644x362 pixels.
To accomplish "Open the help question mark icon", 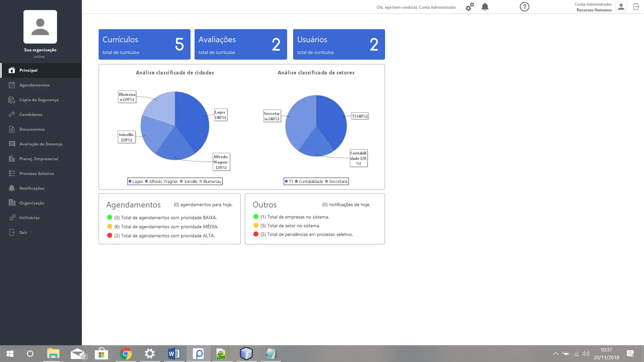I will coord(525,7).
